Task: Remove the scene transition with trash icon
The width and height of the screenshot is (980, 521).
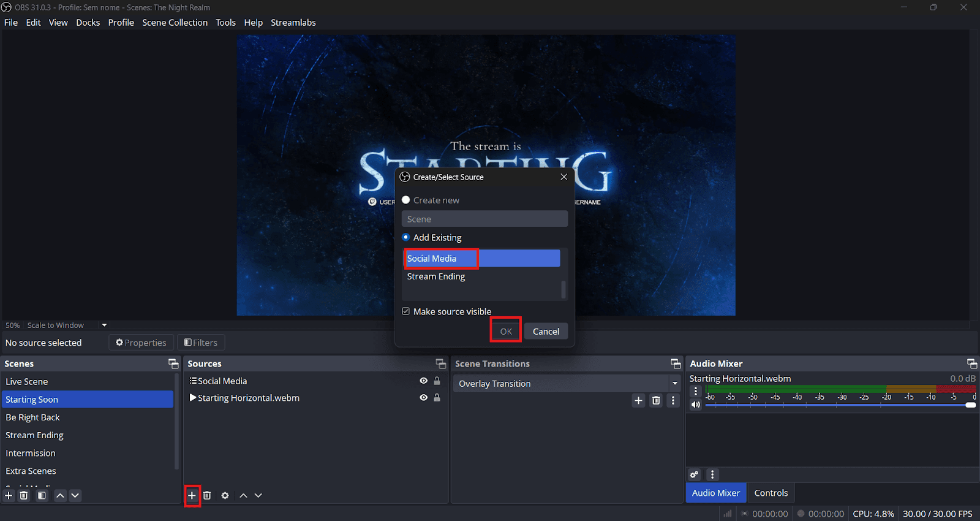Action: 656,400
